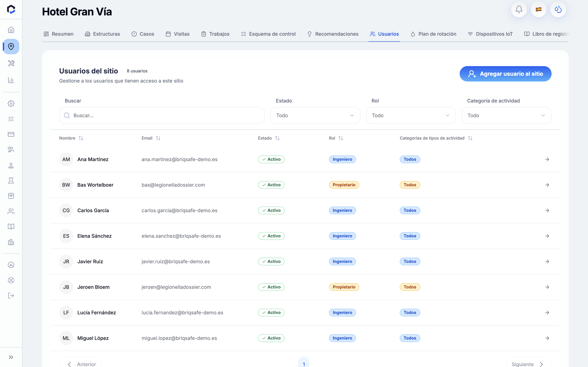Viewport: 588px width, 367px height.
Task: Open the user profile circle sidebar icon
Action: tap(11, 265)
